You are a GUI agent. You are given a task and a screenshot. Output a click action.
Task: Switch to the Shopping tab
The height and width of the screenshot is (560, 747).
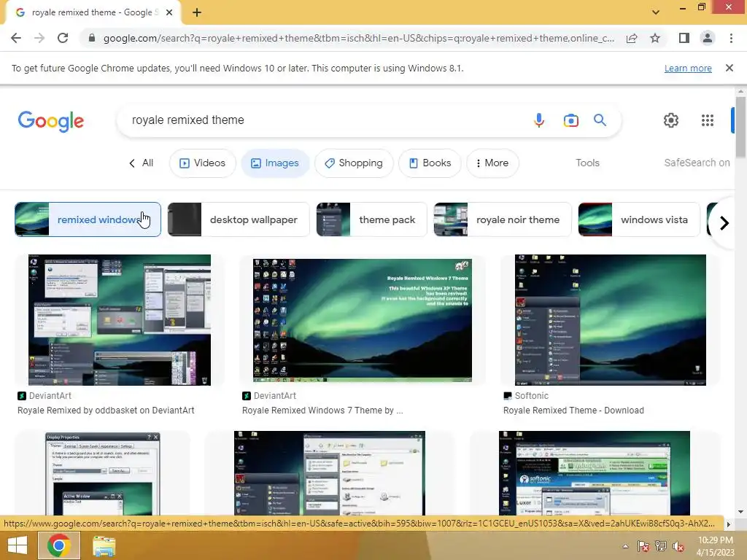(354, 163)
